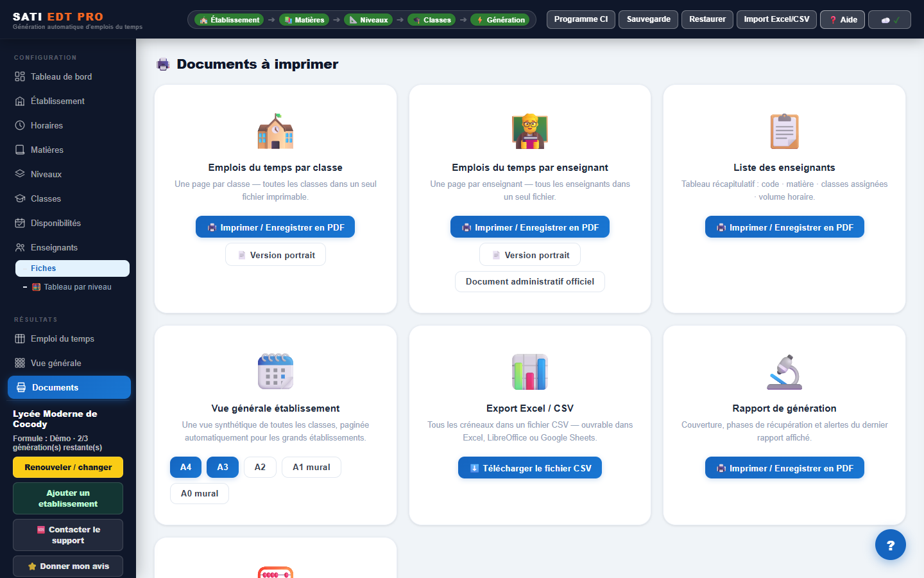The height and width of the screenshot is (578, 924).
Task: Click the Documents printer icon in sidebar
Action: pos(21,387)
